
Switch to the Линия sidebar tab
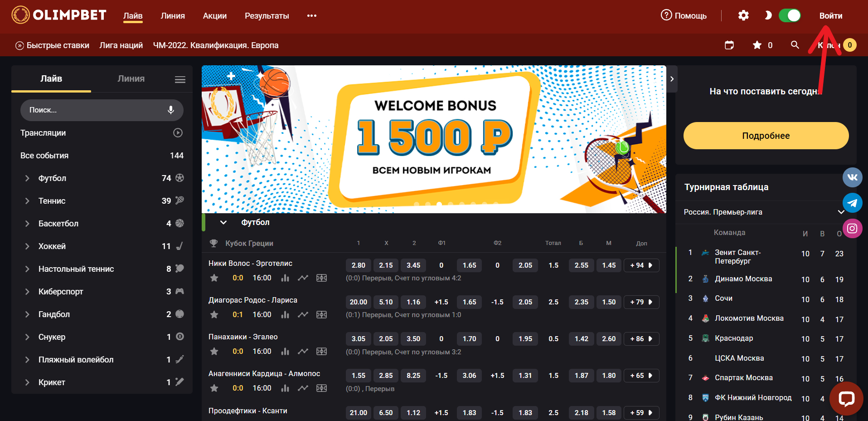coord(131,78)
